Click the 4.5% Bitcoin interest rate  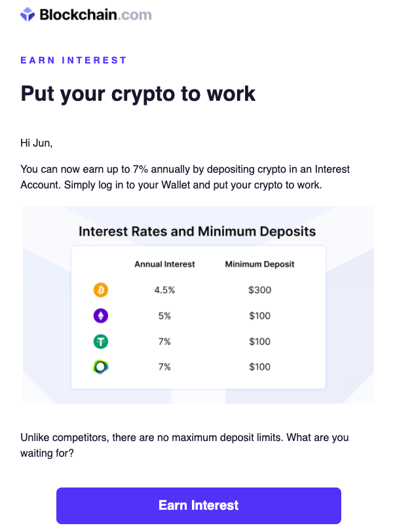(164, 290)
